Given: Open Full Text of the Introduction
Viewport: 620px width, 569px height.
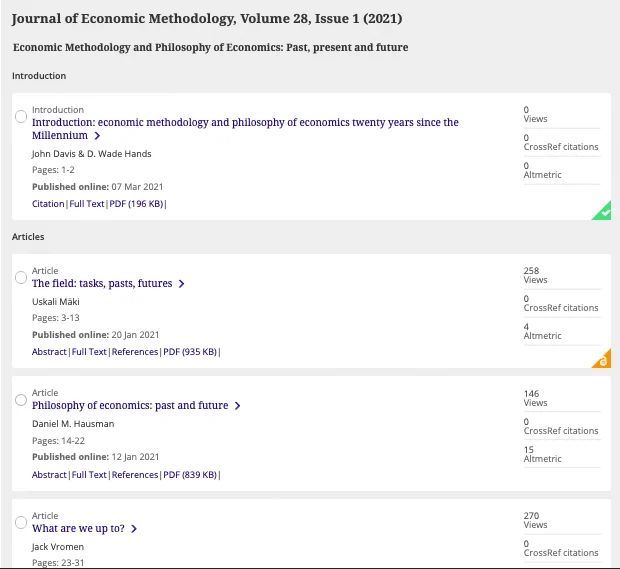Looking at the screenshot, I should (x=87, y=204).
